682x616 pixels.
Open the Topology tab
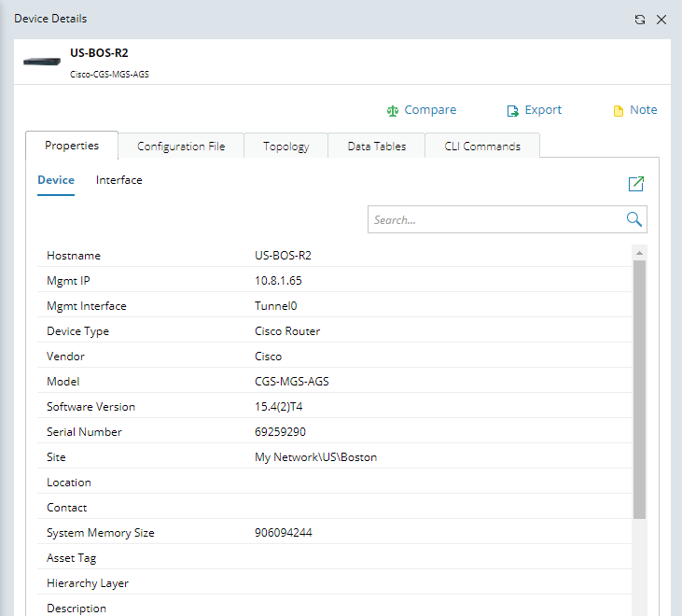pos(285,147)
